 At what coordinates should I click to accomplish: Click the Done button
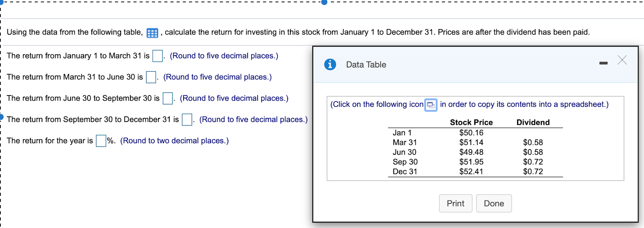(x=494, y=203)
